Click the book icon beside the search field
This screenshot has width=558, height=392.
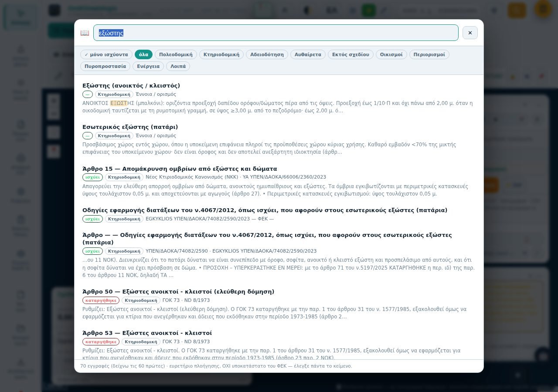85,33
